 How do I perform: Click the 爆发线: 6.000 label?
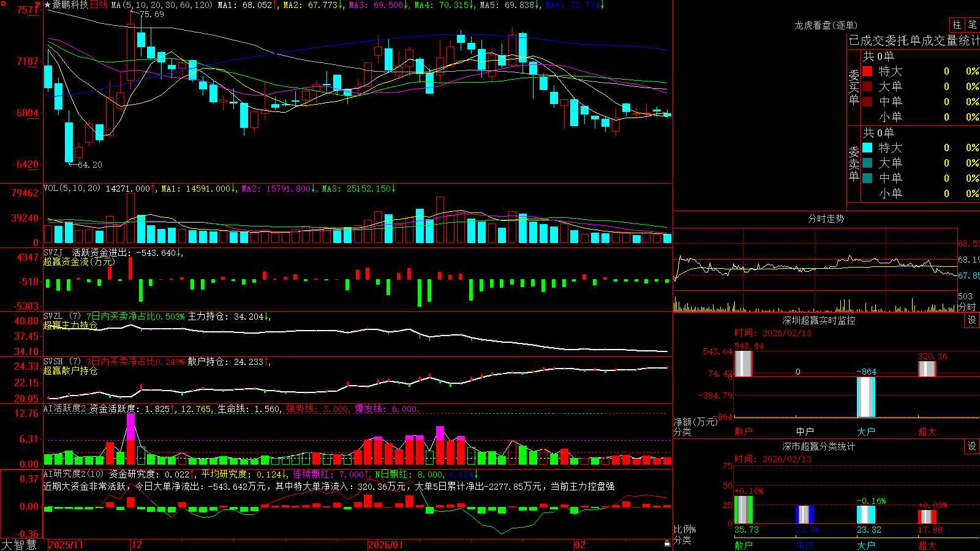(x=386, y=408)
